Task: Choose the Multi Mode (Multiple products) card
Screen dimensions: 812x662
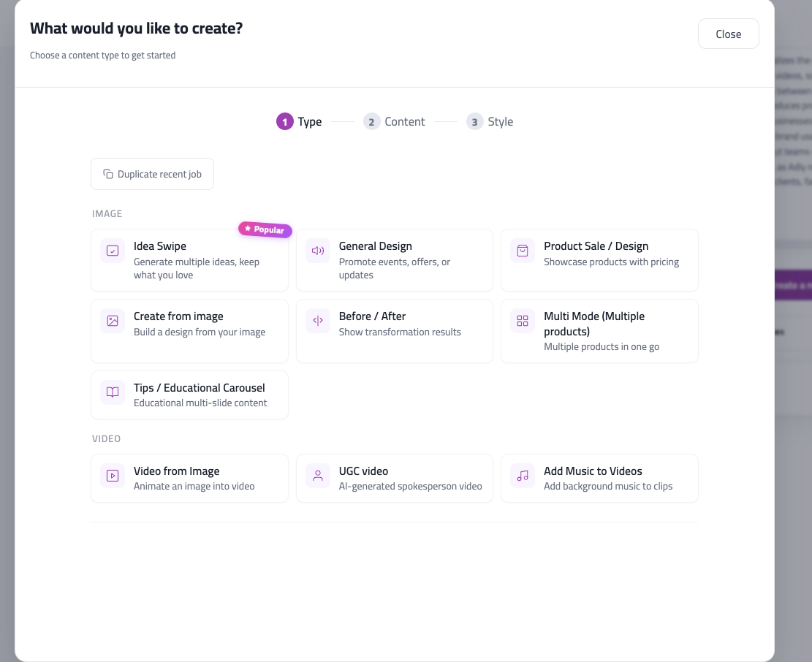Action: (599, 330)
